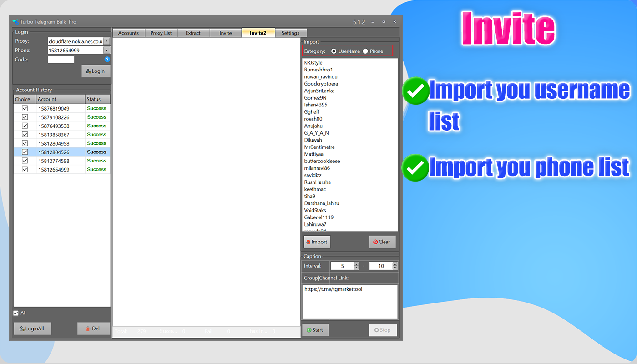
Task: Select account 15879108226 in Account History
Action: (54, 117)
